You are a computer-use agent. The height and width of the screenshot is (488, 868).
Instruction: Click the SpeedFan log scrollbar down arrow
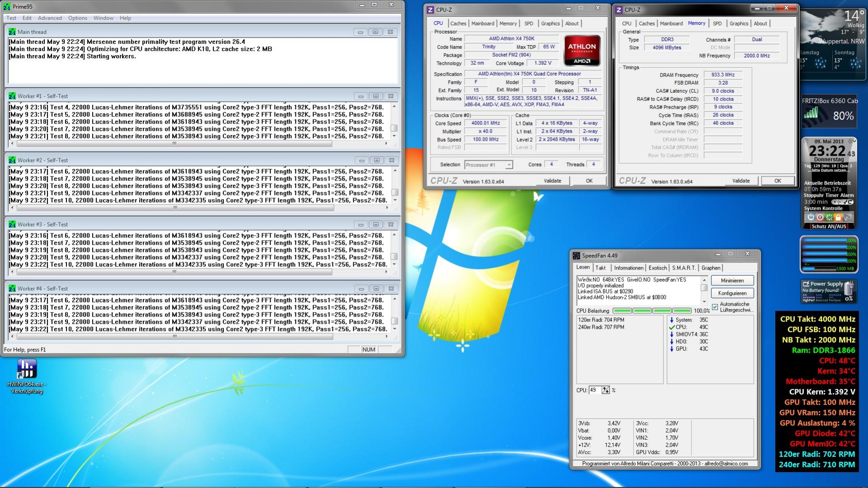click(704, 302)
